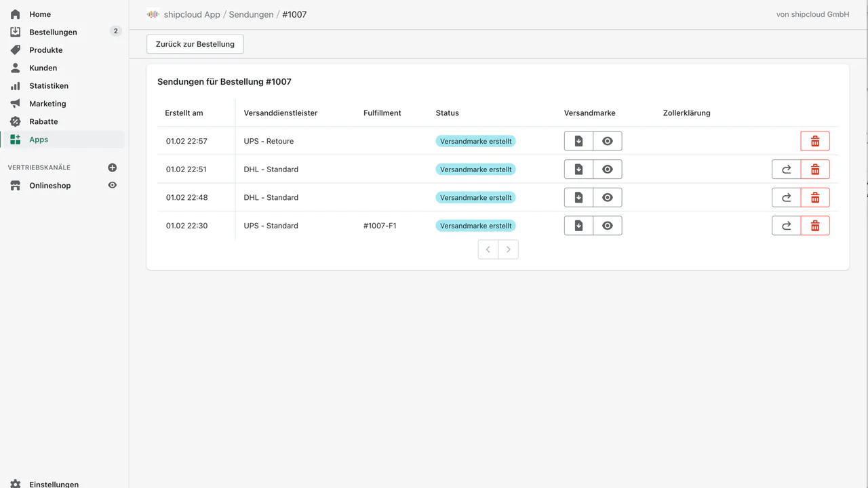Click the shipcloud logo icon

pos(153,14)
